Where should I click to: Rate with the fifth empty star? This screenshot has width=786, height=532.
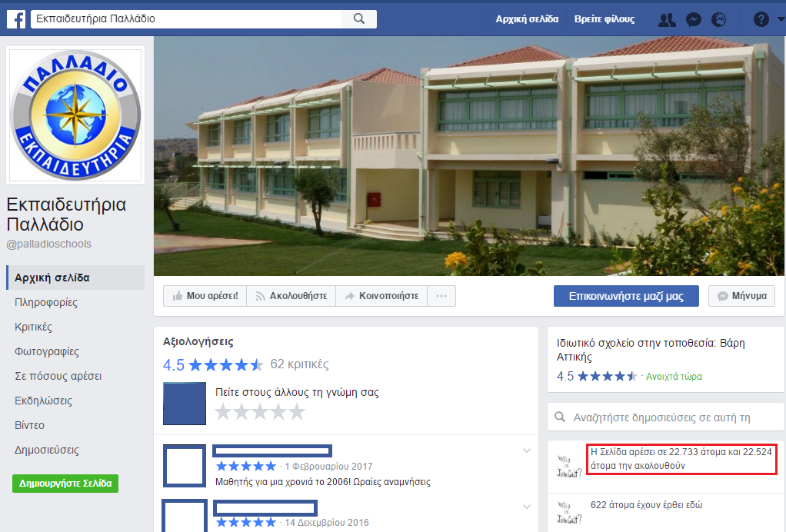click(x=298, y=412)
